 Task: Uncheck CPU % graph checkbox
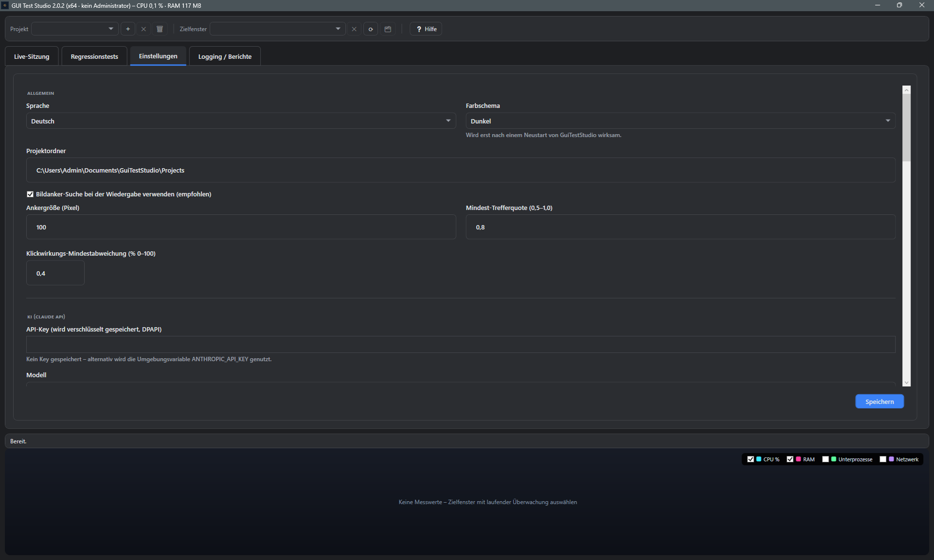751,459
